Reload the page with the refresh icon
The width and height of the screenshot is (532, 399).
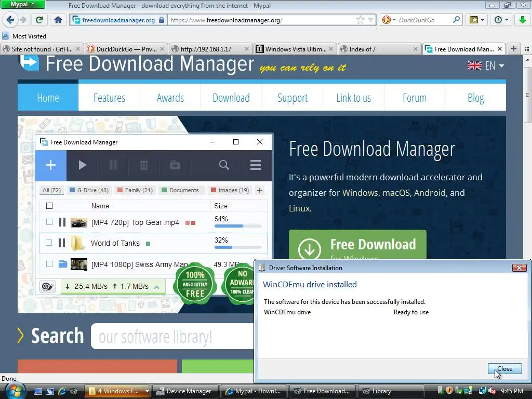point(39,20)
